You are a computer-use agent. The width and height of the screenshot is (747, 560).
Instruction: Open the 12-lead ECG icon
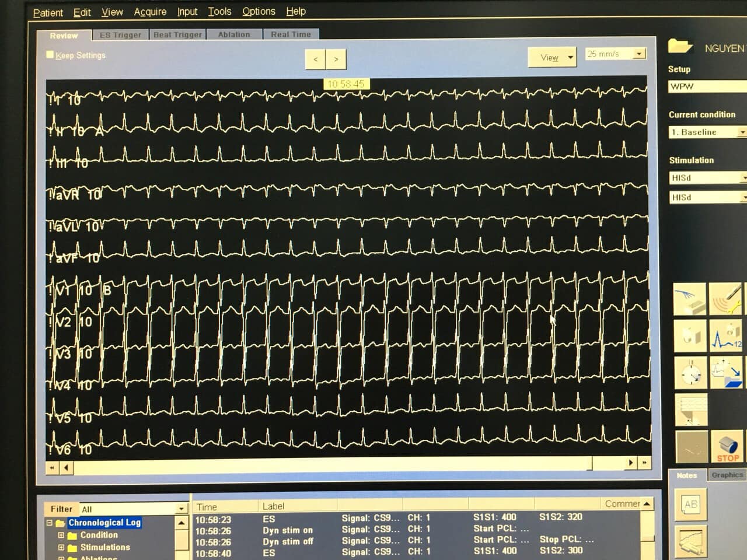[726, 337]
